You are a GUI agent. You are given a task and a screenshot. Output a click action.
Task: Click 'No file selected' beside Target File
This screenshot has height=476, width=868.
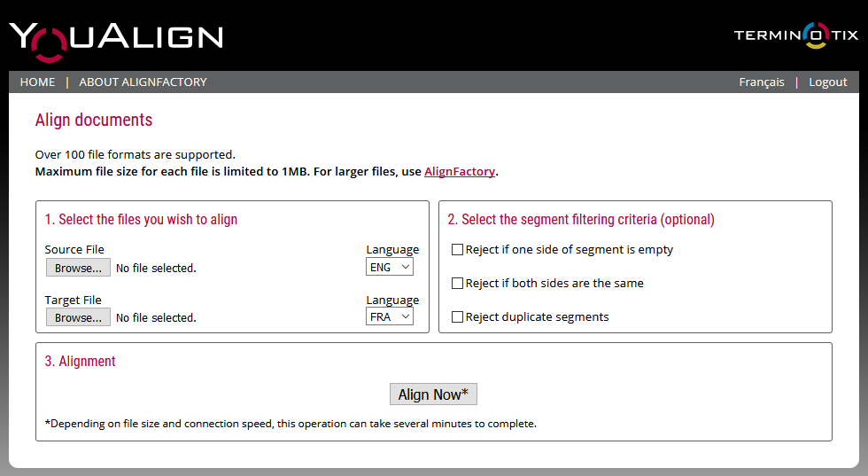(156, 317)
